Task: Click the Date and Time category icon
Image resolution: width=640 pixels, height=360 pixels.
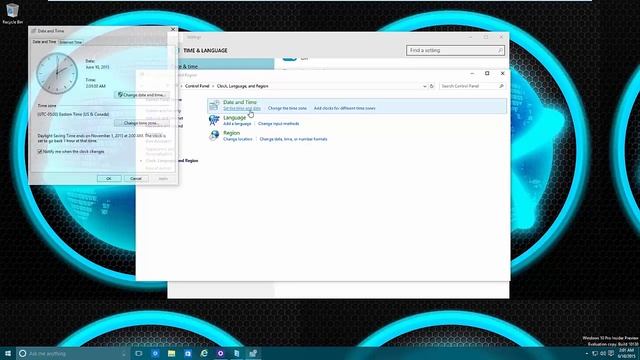Action: (x=214, y=105)
